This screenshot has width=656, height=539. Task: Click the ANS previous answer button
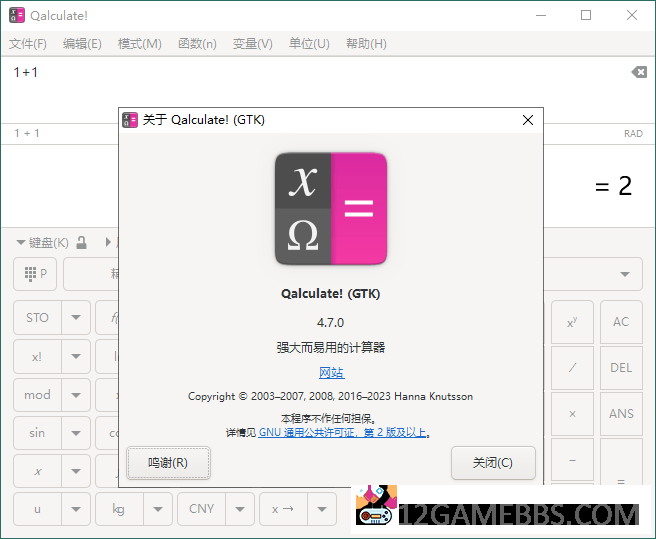[x=621, y=414]
